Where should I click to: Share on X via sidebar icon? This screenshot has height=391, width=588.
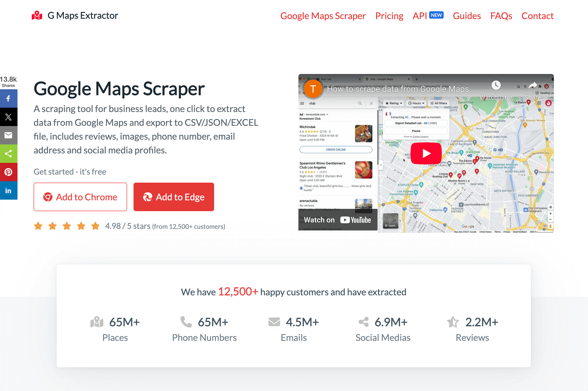9,117
